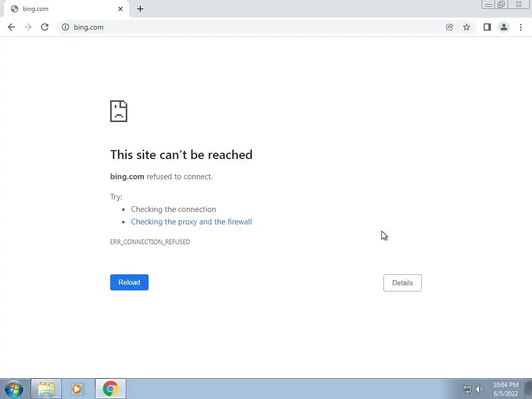Click 'bing.com refused to connect.' message
The height and width of the screenshot is (399, 532).
pos(161,177)
